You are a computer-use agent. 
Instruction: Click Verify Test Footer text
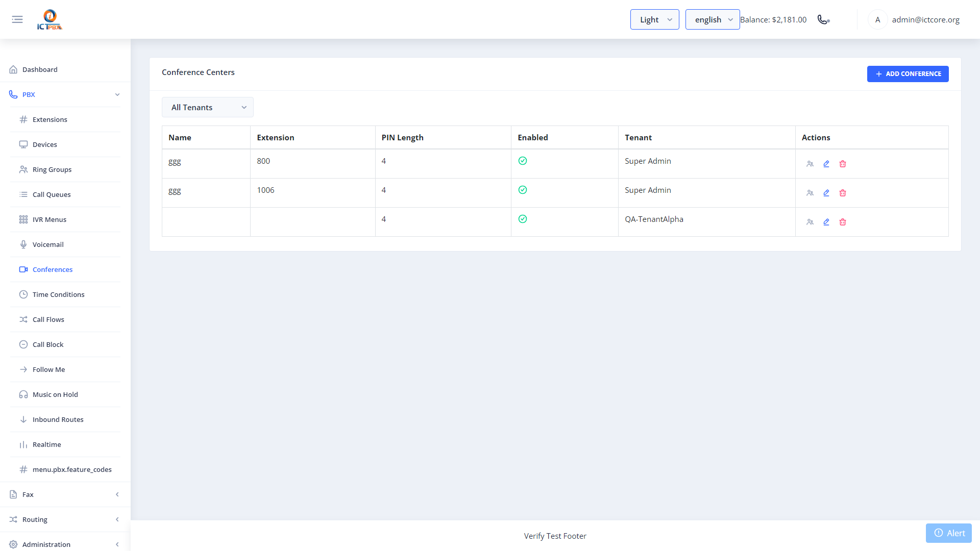(555, 536)
